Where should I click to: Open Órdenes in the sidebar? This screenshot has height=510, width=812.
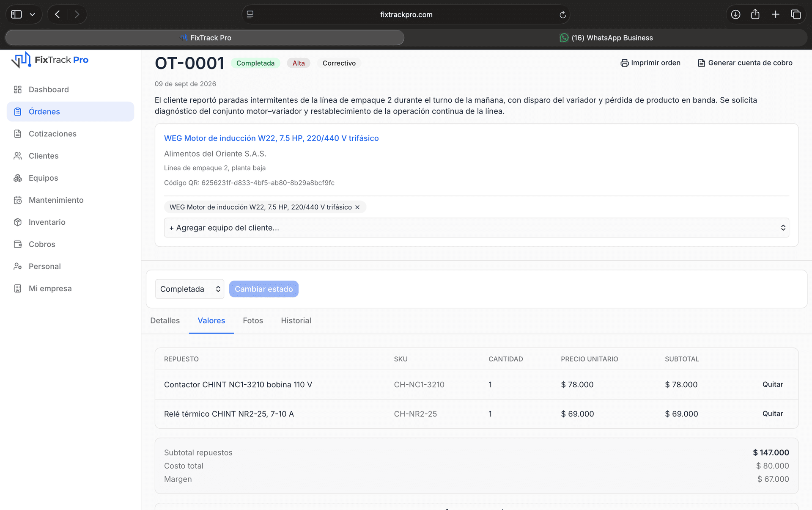coord(70,112)
